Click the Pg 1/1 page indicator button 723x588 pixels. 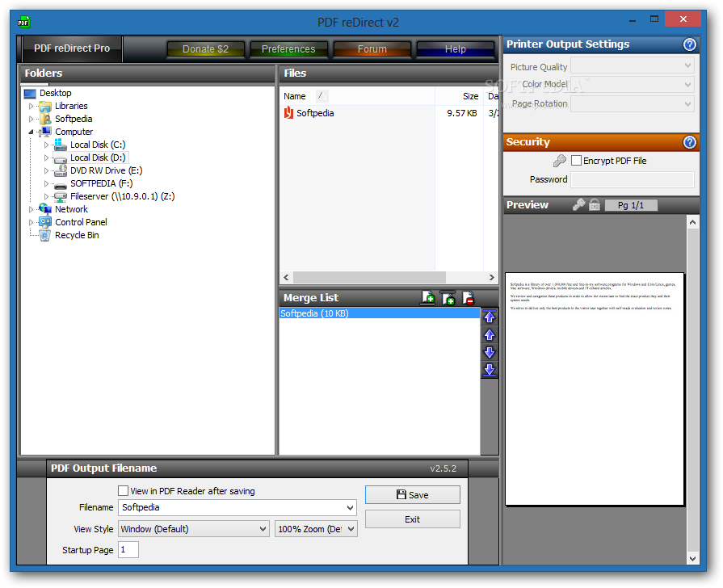point(631,205)
